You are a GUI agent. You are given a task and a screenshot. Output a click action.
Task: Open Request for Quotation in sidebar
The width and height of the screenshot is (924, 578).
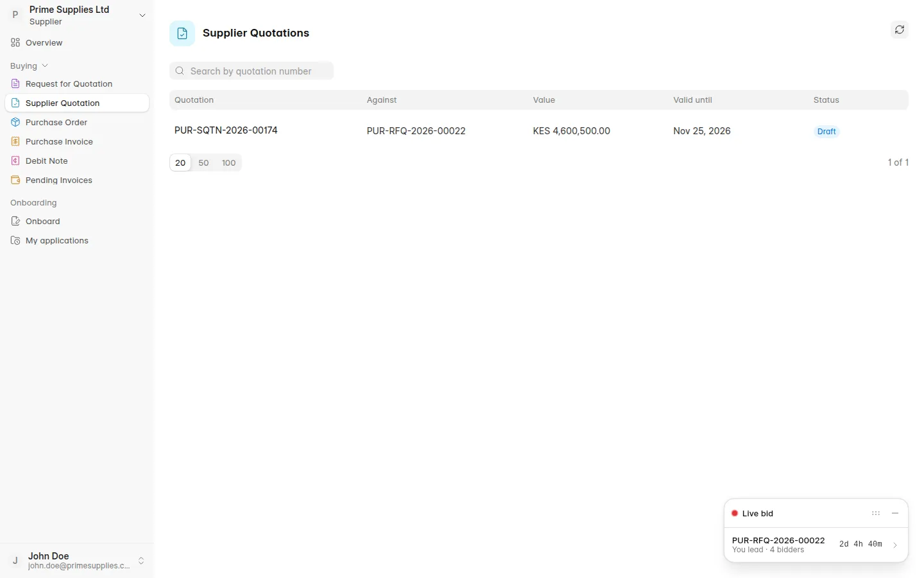[x=77, y=84]
